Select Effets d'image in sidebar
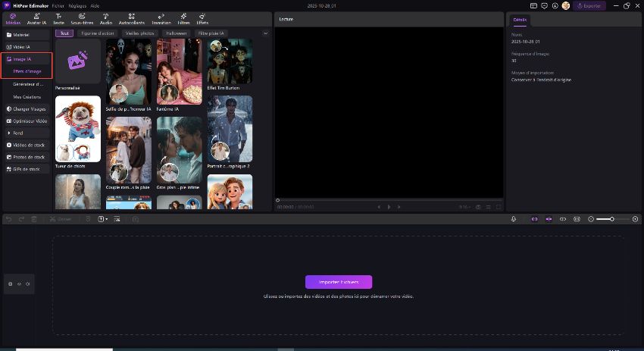 click(27, 71)
